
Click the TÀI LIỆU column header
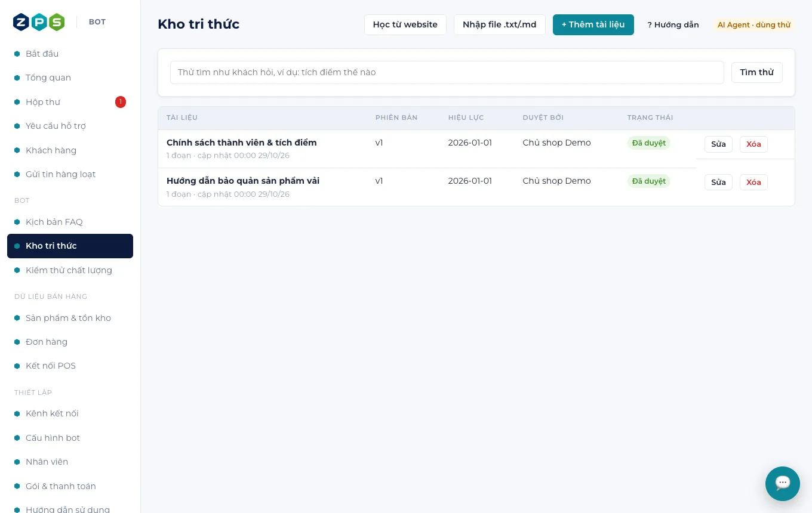pos(182,118)
